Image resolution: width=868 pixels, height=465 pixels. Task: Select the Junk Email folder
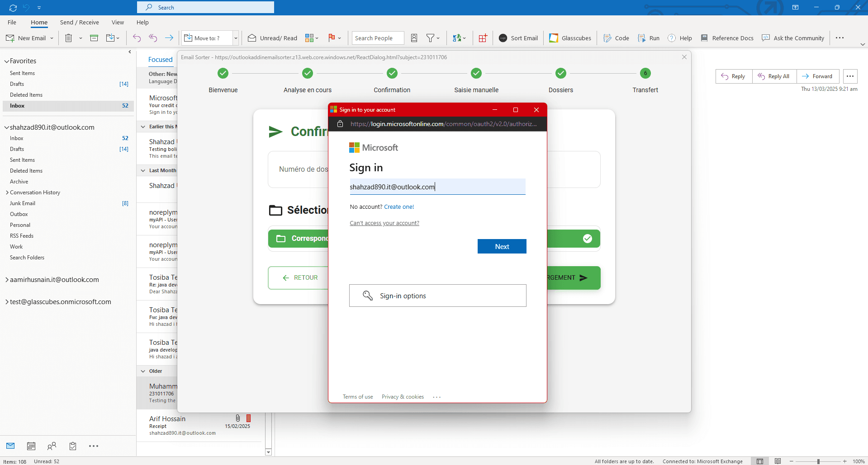pyautogui.click(x=23, y=203)
